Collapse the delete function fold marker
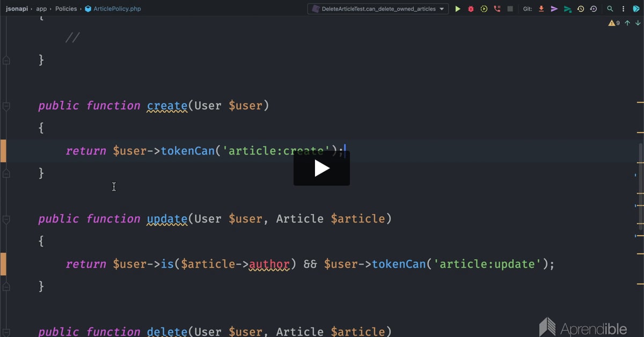 6,332
